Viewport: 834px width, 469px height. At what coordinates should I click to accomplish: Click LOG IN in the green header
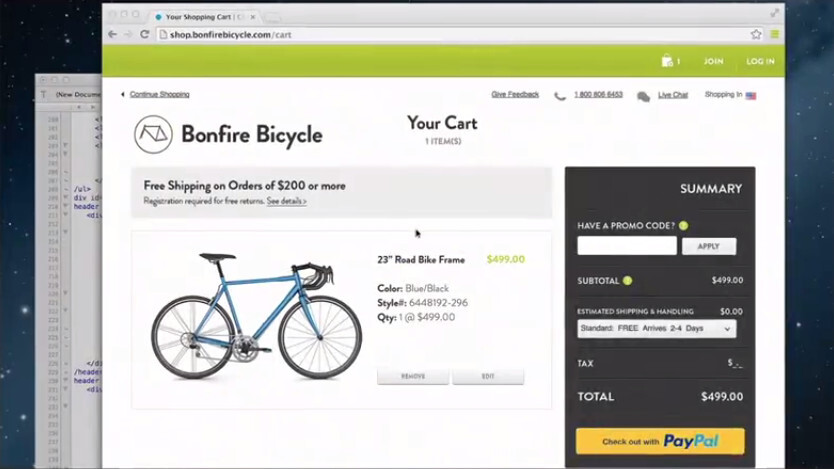[760, 61]
